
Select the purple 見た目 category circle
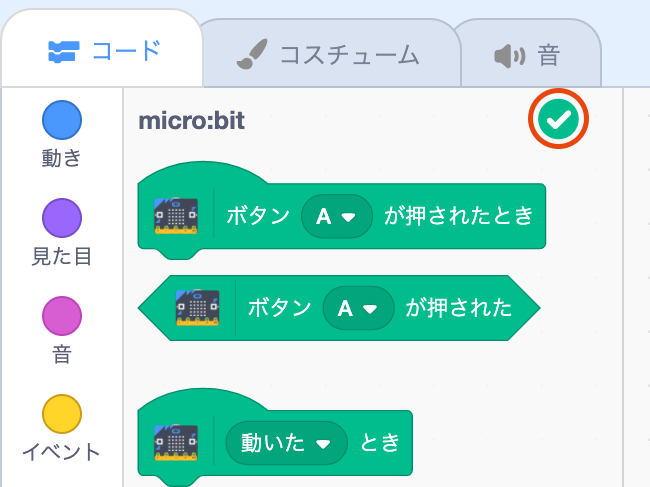(62, 218)
